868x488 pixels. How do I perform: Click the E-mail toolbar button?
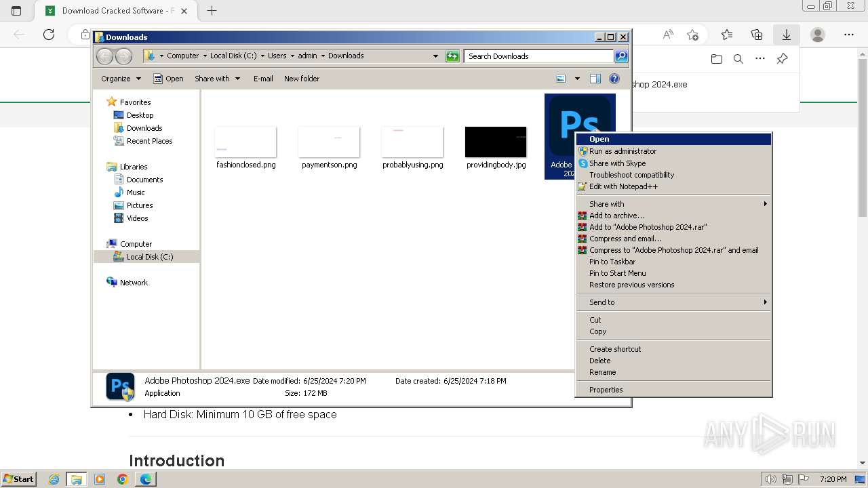pos(263,79)
